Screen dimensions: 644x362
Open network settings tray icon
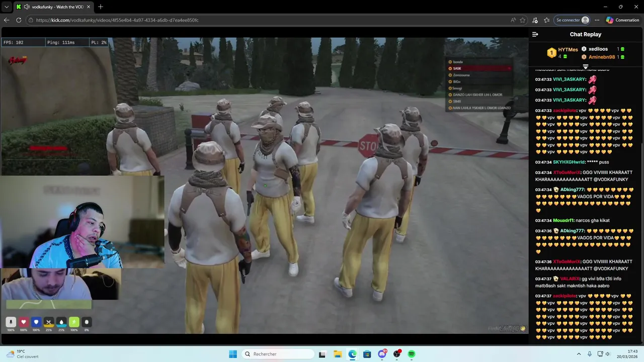pos(600,354)
